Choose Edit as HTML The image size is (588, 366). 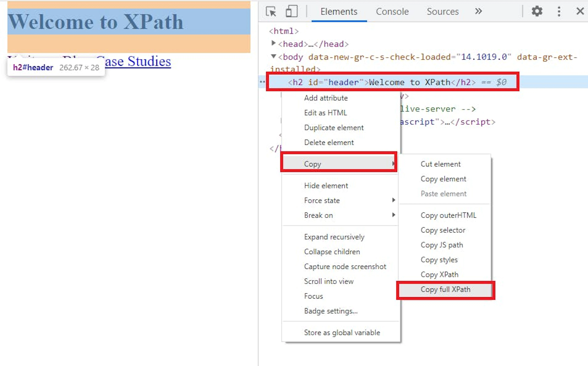point(325,113)
